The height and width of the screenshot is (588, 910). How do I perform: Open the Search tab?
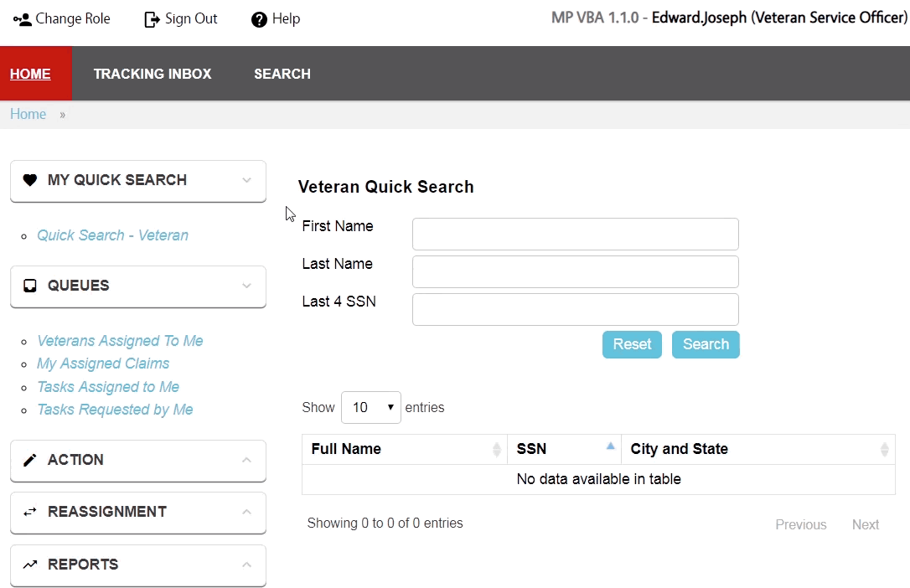click(282, 74)
